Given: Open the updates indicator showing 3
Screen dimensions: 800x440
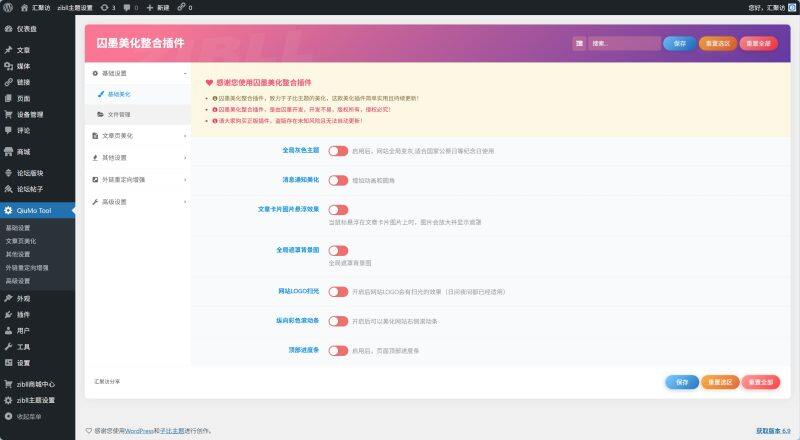Looking at the screenshot, I should tap(108, 8).
